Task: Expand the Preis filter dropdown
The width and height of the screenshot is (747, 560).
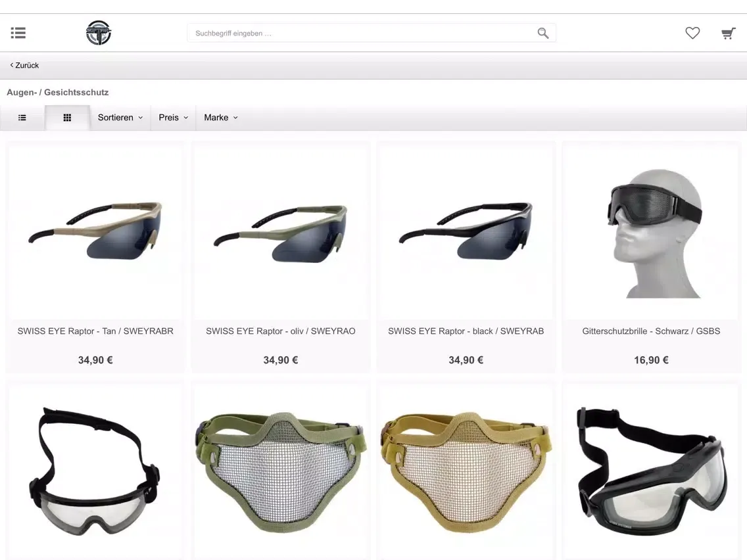Action: 174,118
